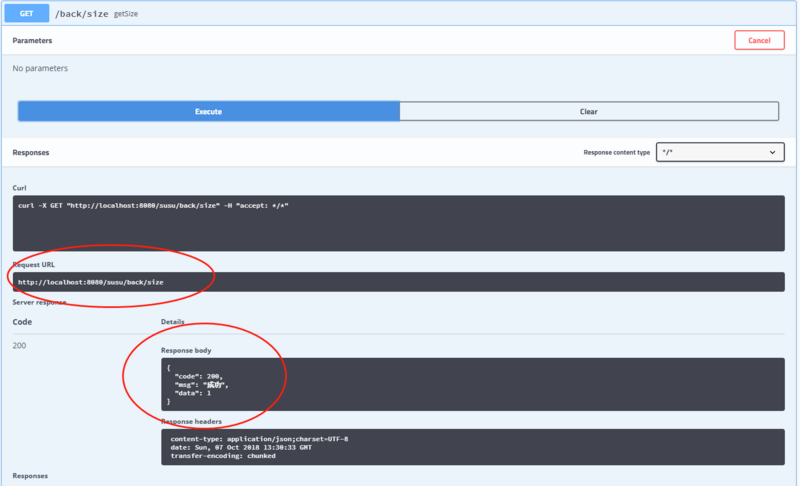Click the blue GET method badge

(27, 14)
